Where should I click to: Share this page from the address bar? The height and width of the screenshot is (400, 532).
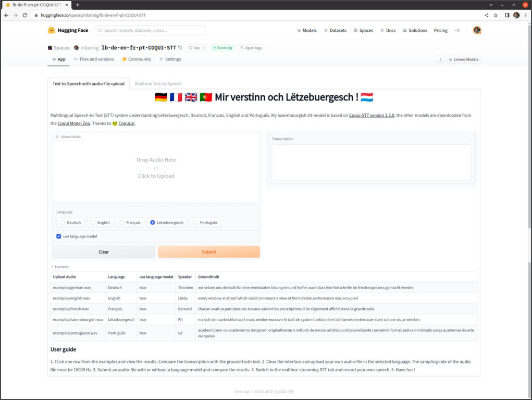tap(486, 15)
